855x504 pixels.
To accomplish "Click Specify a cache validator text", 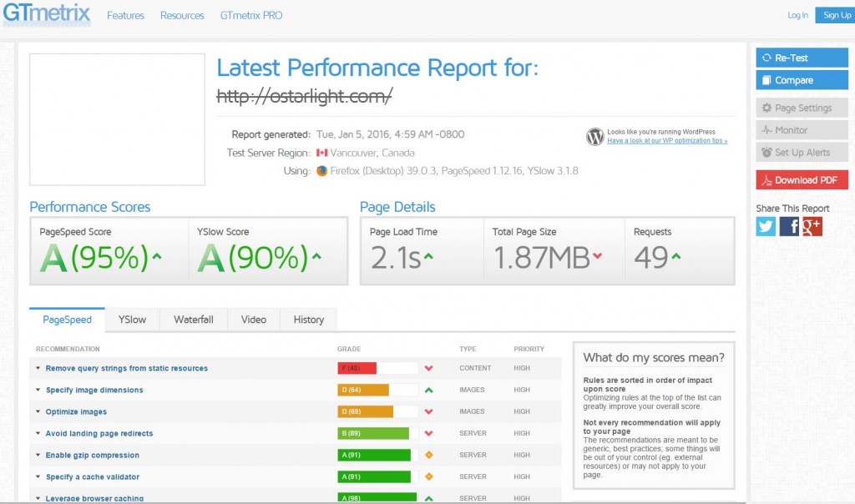I will click(x=93, y=476).
